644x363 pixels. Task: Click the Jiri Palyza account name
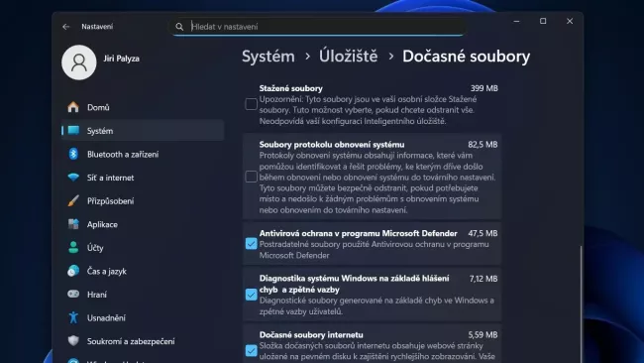click(121, 59)
